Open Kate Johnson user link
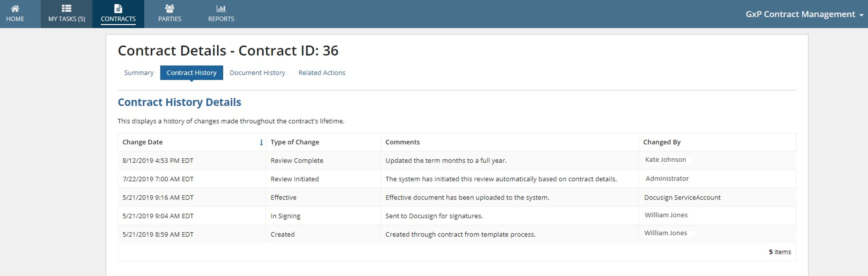 coord(665,159)
